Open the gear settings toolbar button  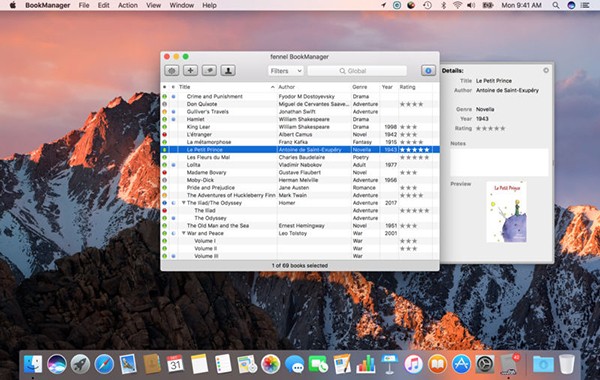click(x=171, y=70)
